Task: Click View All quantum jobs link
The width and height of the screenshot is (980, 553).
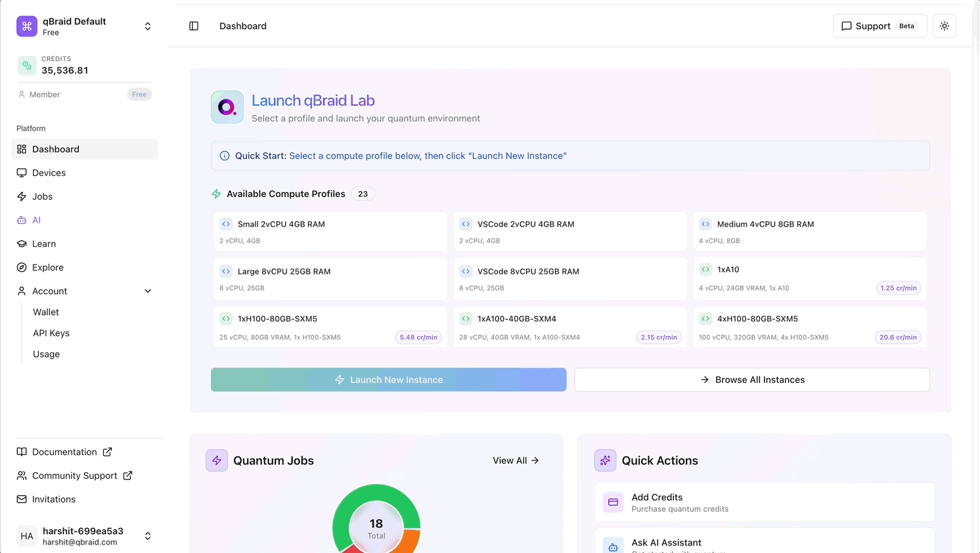Action: coord(516,460)
